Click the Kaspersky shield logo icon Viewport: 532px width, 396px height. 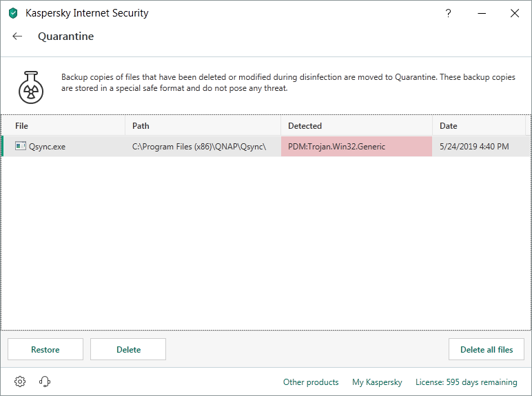13,13
